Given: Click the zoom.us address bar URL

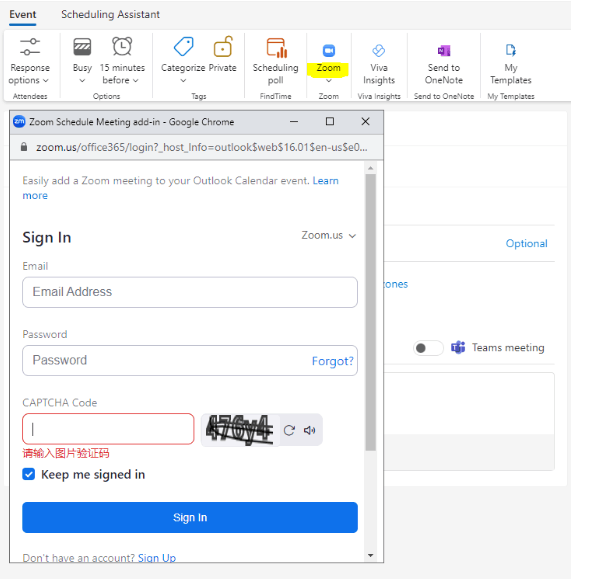Looking at the screenshot, I should (x=201, y=147).
